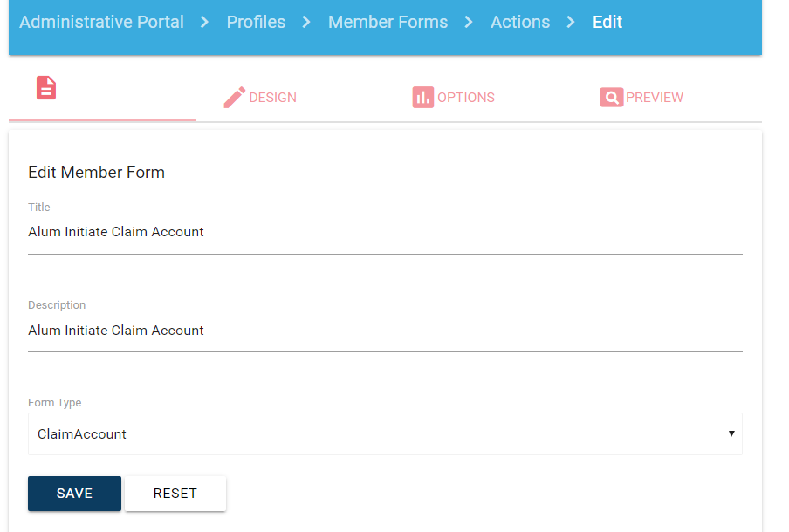Image resolution: width=789 pixels, height=532 pixels.
Task: Go back to Actions breadcrumb link
Action: pos(520,22)
